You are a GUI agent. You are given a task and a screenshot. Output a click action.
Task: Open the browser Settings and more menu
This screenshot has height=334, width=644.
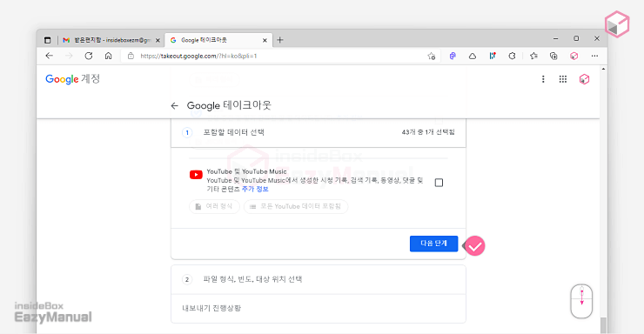click(x=594, y=56)
